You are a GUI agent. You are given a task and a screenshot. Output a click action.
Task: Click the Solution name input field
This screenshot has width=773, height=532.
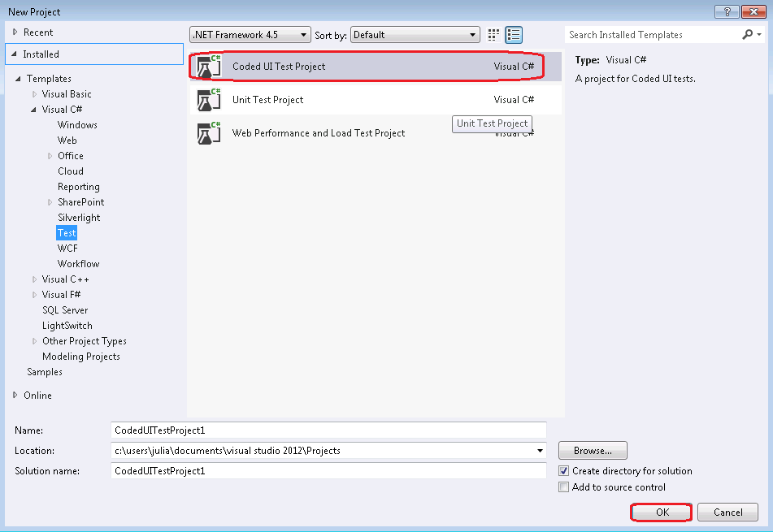(329, 471)
